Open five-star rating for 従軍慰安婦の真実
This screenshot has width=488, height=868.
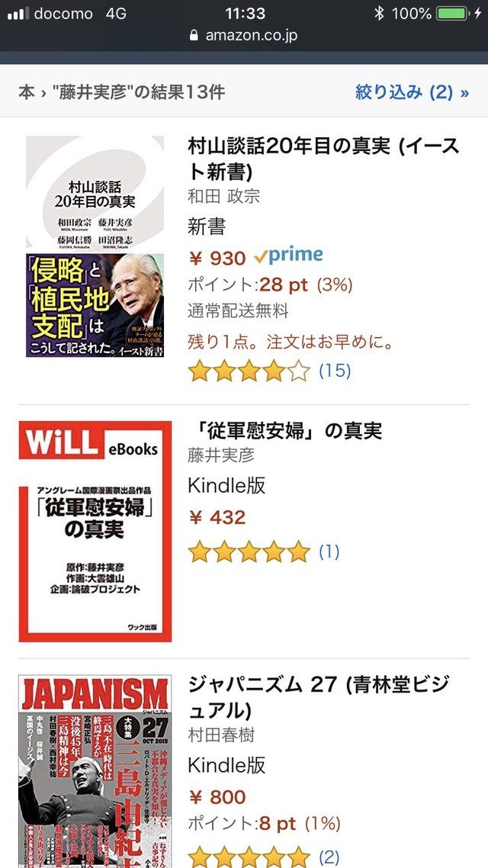(249, 552)
